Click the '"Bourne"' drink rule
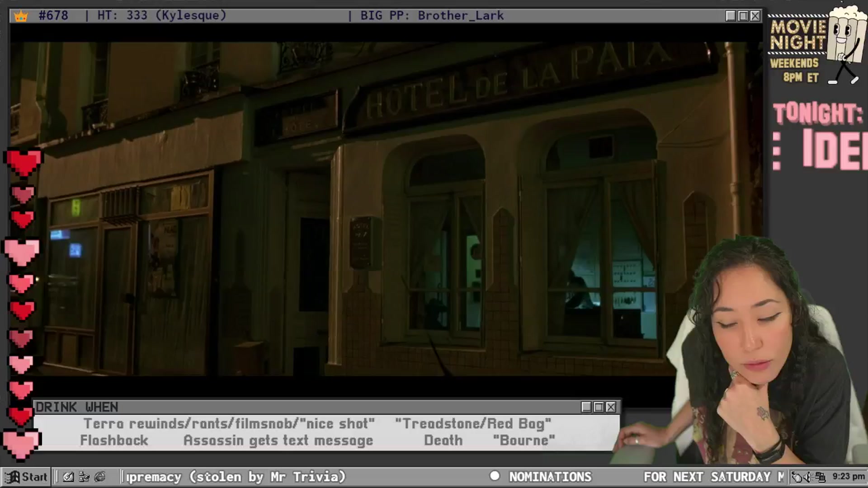Image resolution: width=868 pixels, height=488 pixels. [524, 441]
